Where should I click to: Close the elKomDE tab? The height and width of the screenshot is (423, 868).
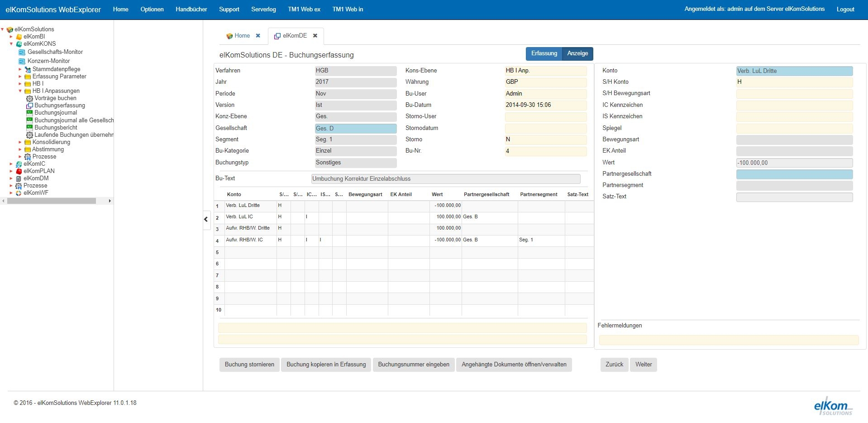315,36
